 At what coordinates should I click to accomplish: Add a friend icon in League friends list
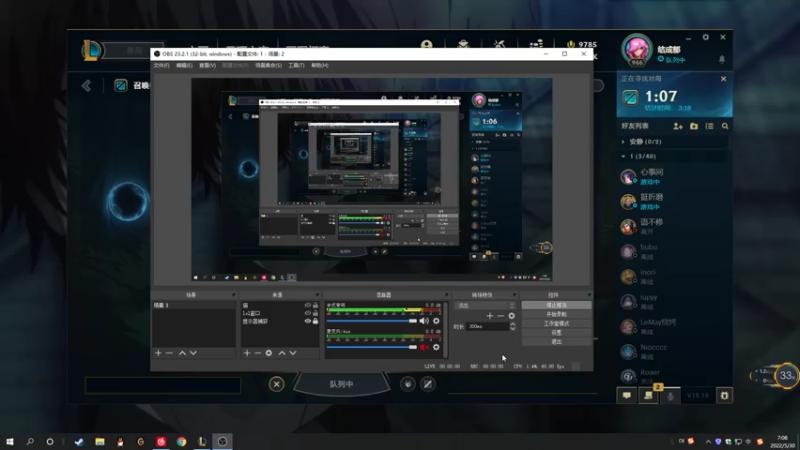click(x=678, y=126)
